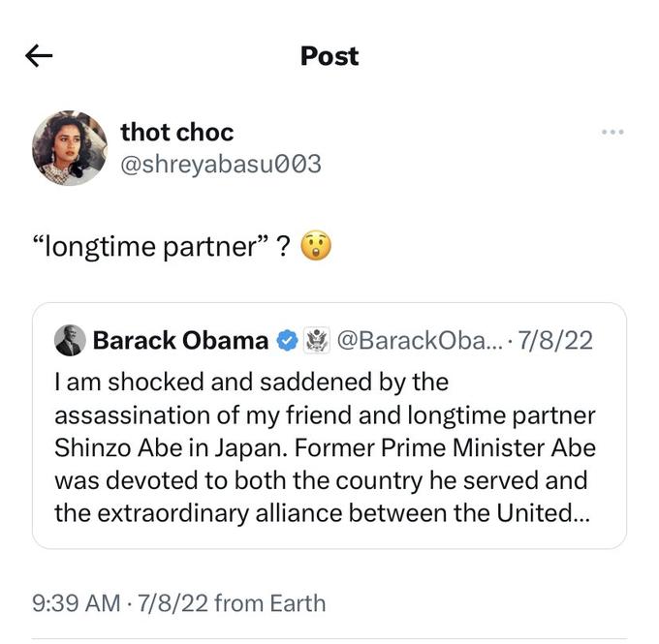
Task: Open thot choc's profile picture
Action: coord(70,147)
